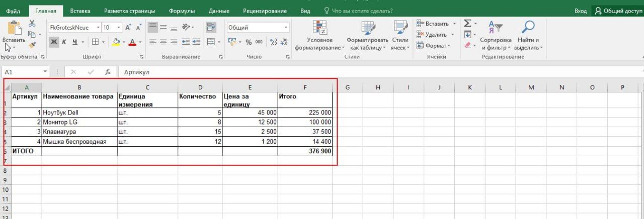
Task: Apply percent style format
Action: [x=248, y=42]
